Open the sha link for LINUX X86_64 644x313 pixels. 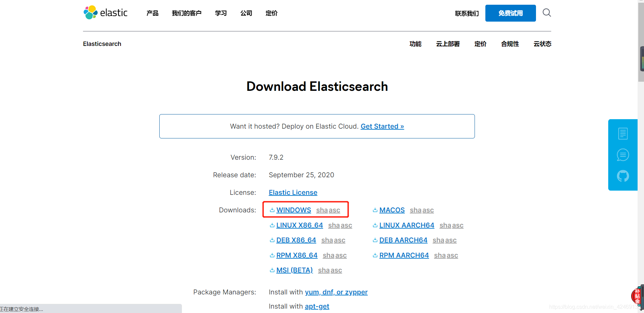334,225
